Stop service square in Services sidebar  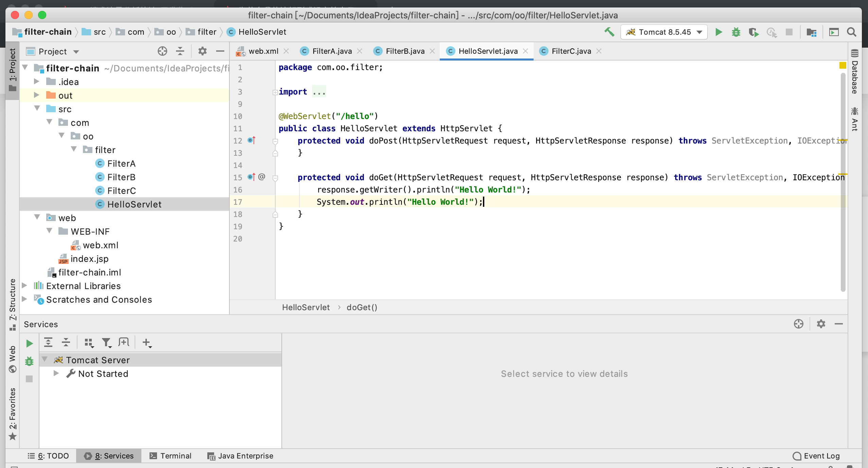pyautogui.click(x=29, y=379)
